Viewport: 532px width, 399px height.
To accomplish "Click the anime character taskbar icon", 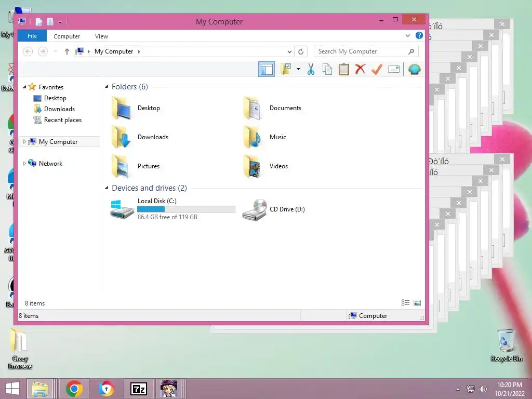I will [169, 389].
